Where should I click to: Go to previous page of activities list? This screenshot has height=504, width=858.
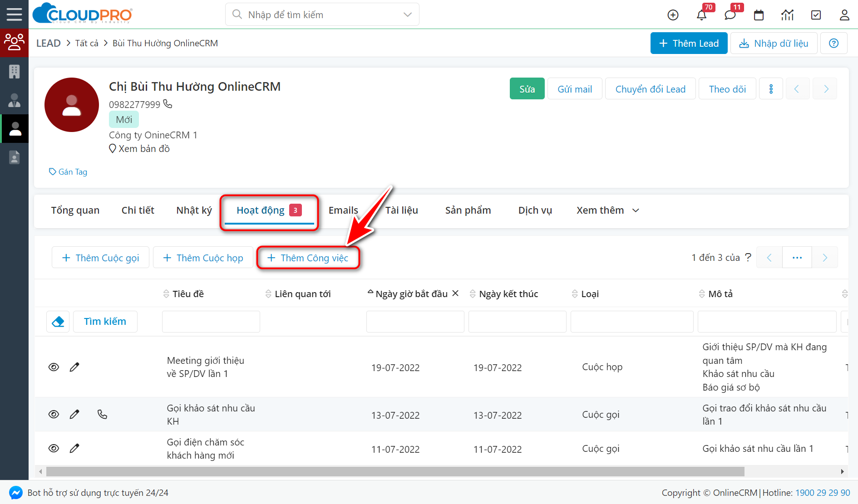[769, 258]
